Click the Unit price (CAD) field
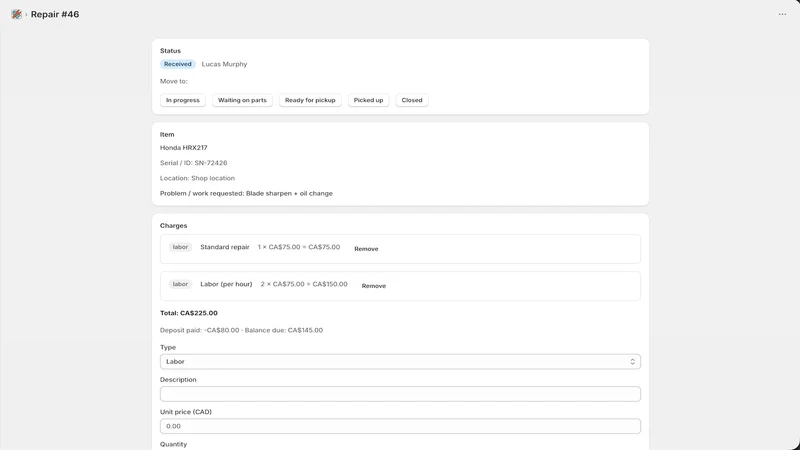 [400, 426]
